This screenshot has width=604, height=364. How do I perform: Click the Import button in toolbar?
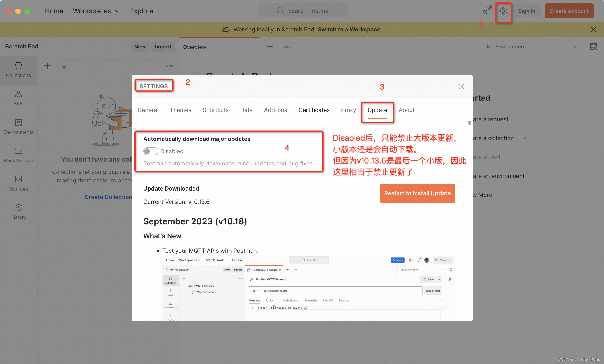point(163,46)
